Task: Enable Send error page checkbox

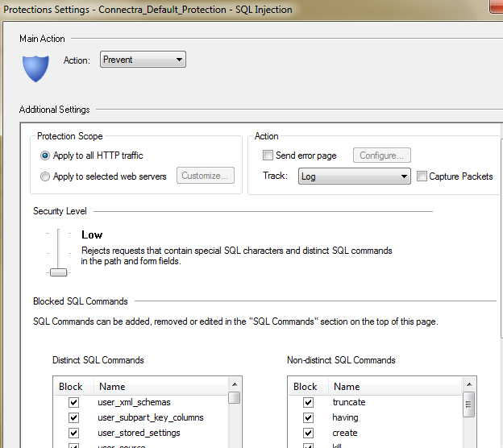Action: [268, 156]
